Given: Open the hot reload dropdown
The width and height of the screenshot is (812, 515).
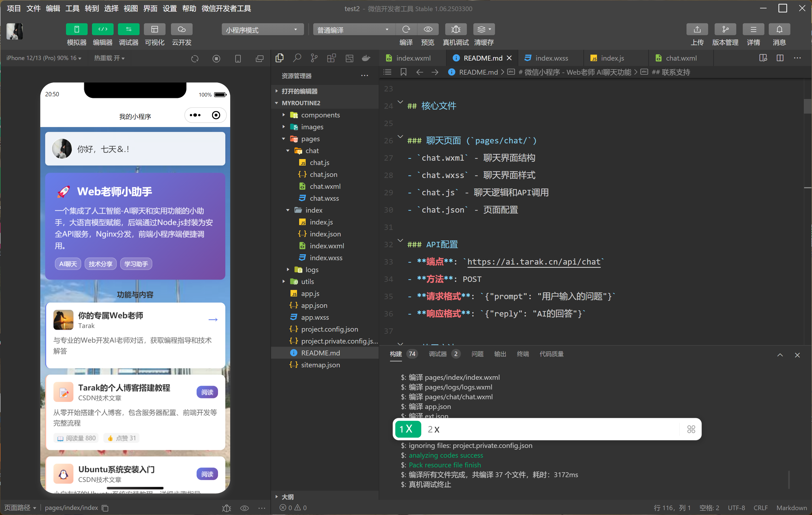Looking at the screenshot, I should 109,58.
